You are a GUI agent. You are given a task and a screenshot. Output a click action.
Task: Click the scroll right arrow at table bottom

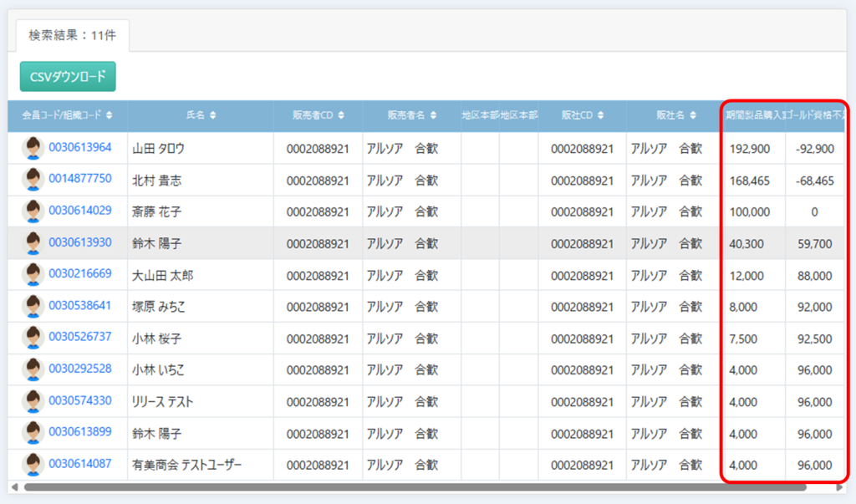pyautogui.click(x=839, y=486)
